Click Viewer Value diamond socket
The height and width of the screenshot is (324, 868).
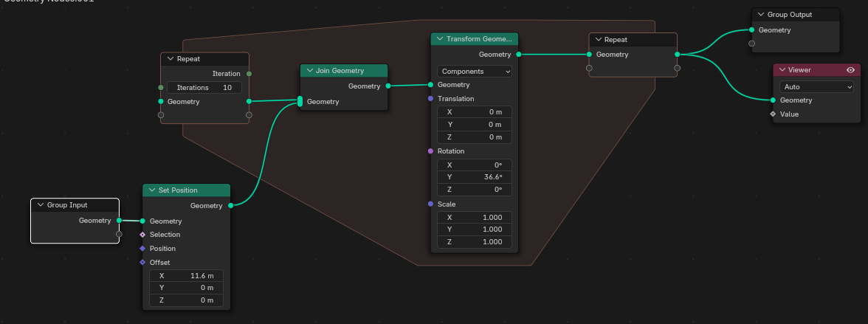[x=773, y=114]
